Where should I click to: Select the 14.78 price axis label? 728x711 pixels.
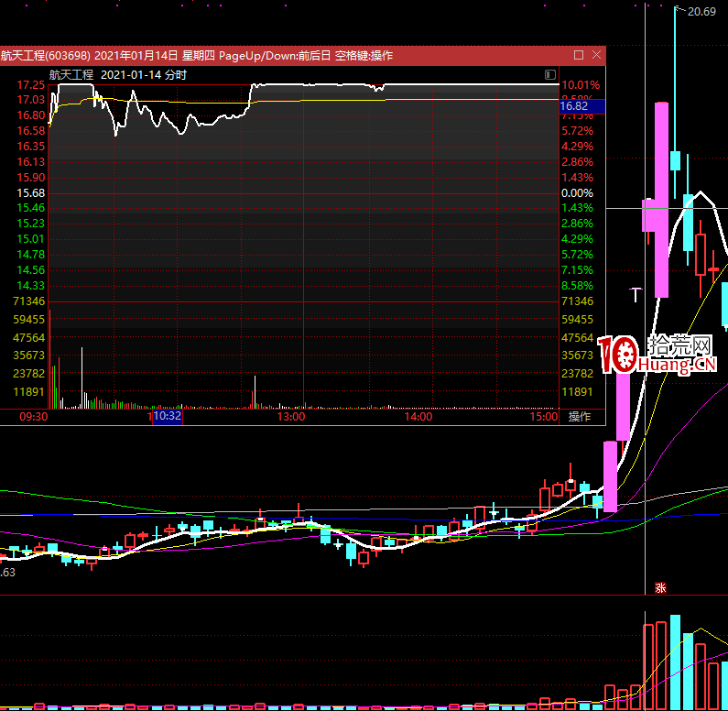(x=30, y=255)
